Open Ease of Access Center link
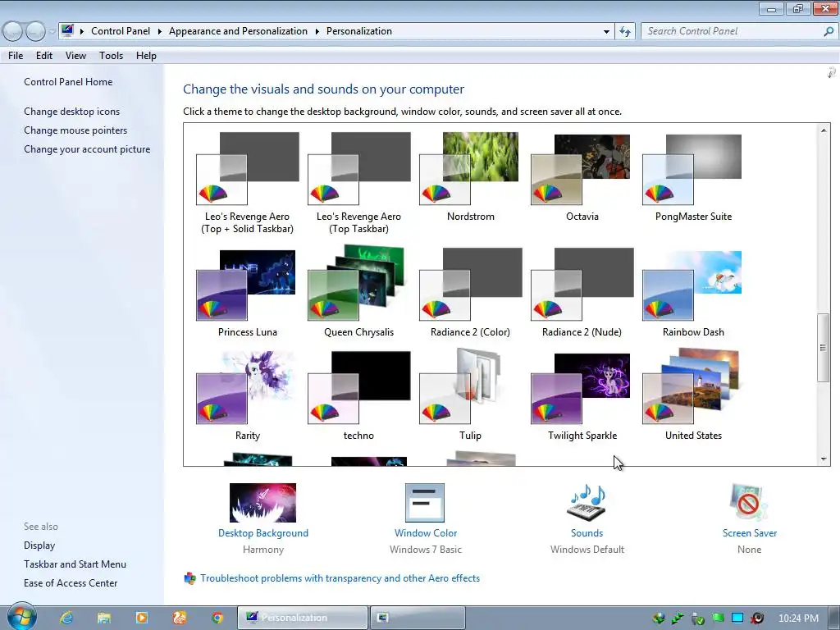The height and width of the screenshot is (630, 840). 71,583
